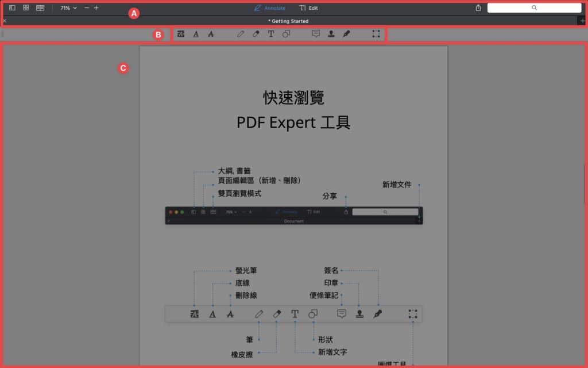Open the 71% zoom level dropdown
Image resolution: width=588 pixels, height=368 pixels.
69,8
